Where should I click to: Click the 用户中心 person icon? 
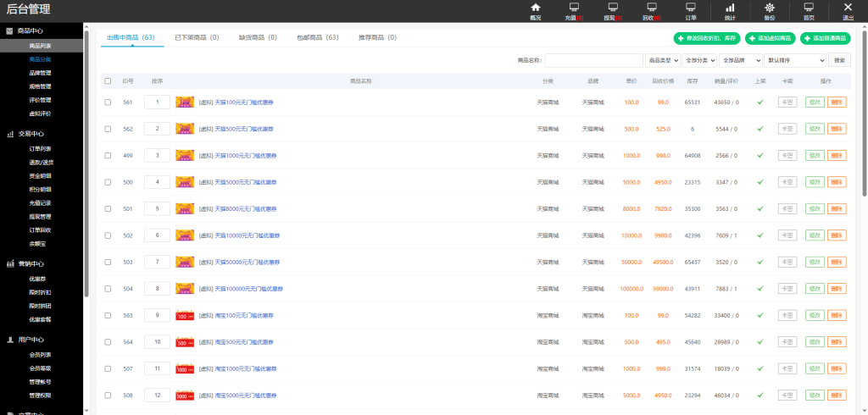click(x=9, y=340)
